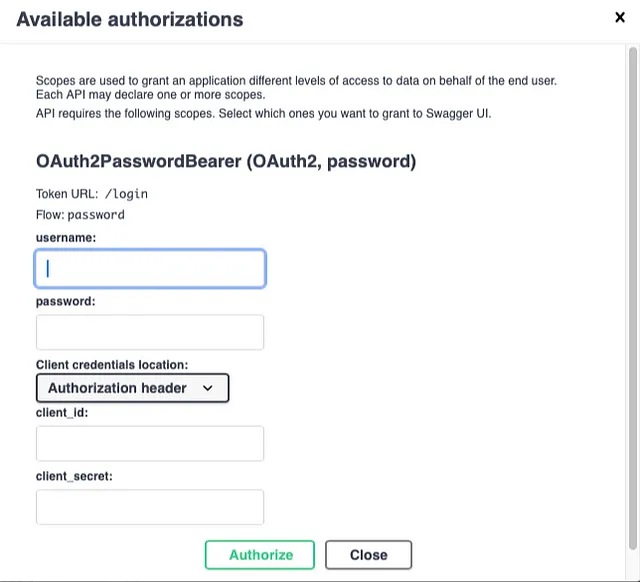Click the client_secret: label
640x582 pixels.
pos(74,476)
